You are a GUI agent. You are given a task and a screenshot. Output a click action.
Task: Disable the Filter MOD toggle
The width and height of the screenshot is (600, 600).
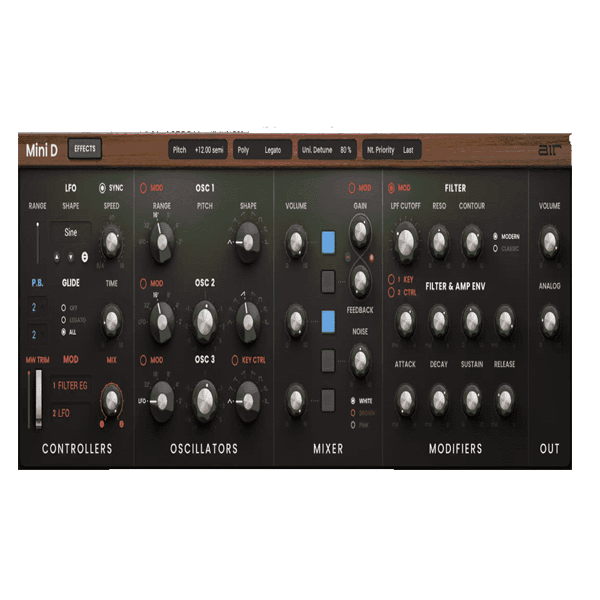tap(391, 188)
